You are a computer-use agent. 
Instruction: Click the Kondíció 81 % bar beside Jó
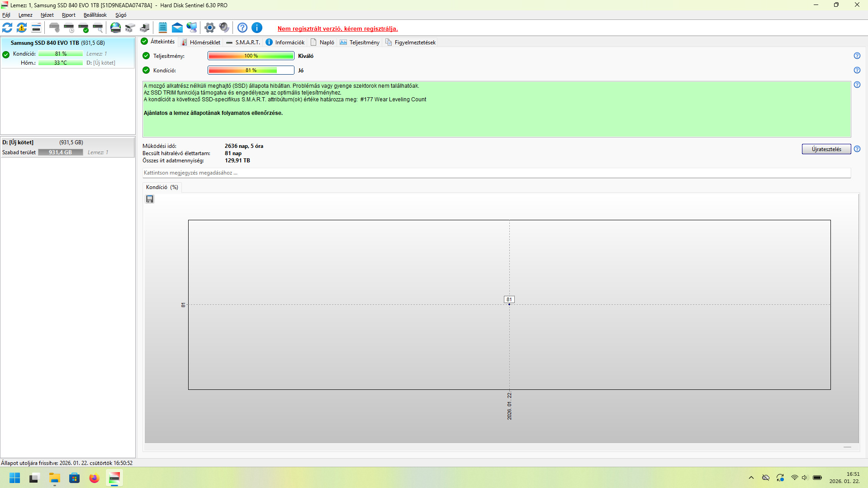point(251,70)
